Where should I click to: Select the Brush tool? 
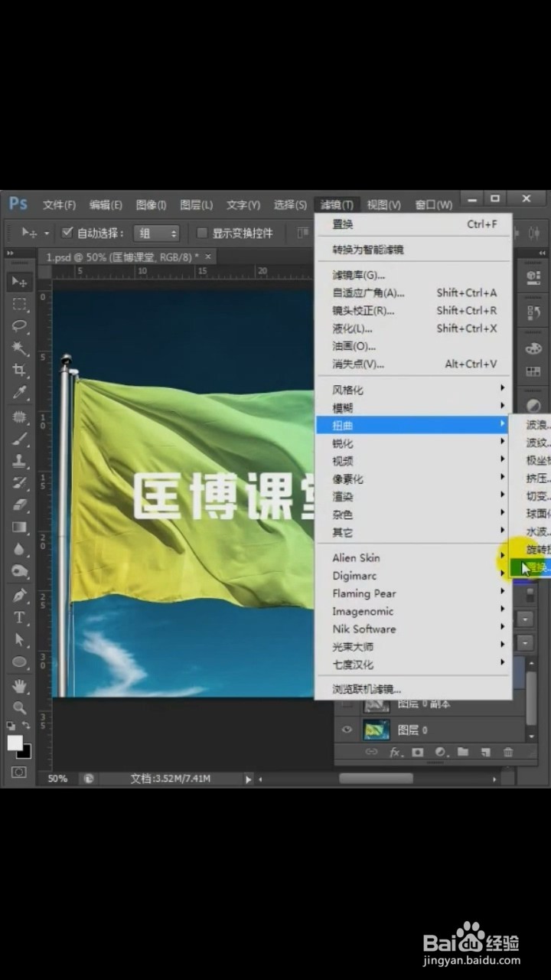coord(20,439)
